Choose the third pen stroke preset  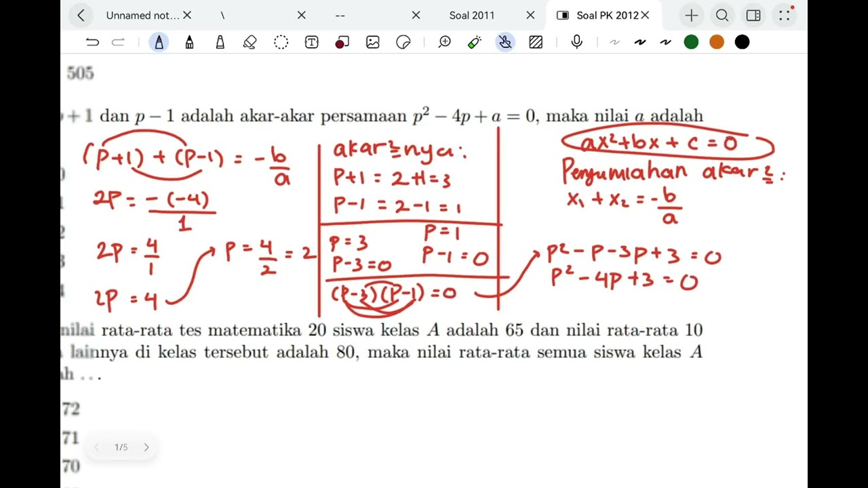(x=665, y=42)
